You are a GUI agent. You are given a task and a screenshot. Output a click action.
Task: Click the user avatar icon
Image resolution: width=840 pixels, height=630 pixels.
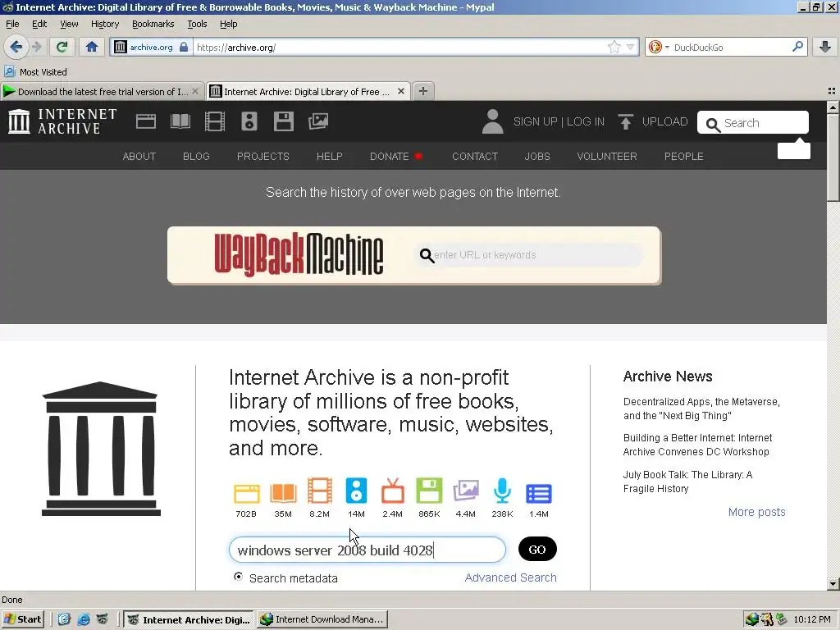point(492,121)
